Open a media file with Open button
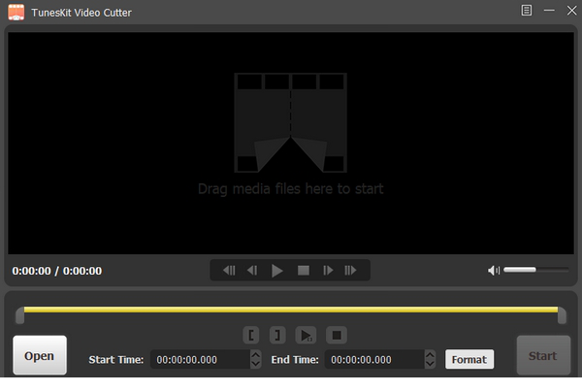This screenshot has width=582, height=392. (40, 355)
